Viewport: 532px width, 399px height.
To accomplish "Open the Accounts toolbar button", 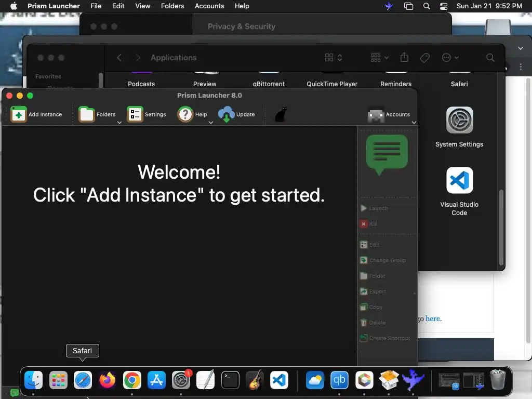I will (389, 114).
